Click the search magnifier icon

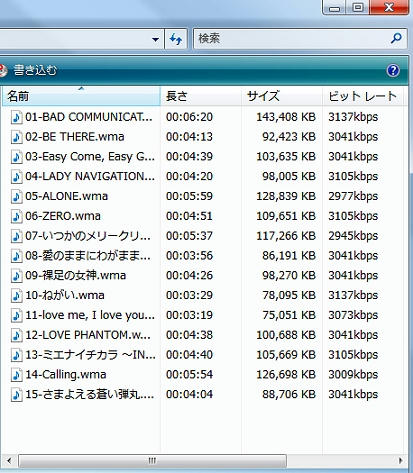point(396,38)
